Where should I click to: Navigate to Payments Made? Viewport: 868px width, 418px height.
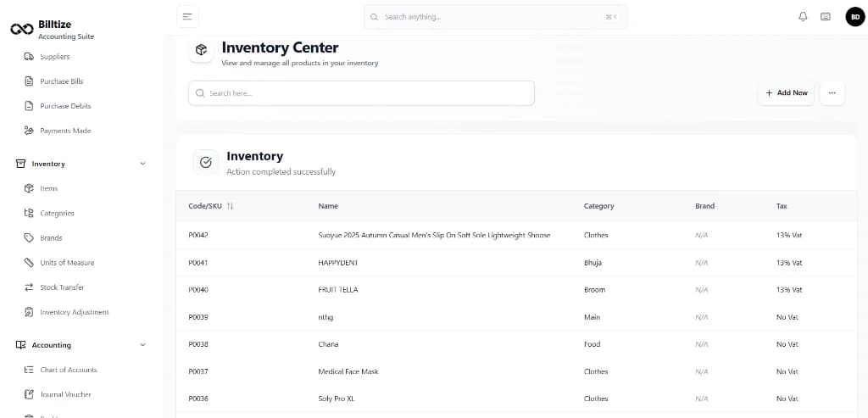[65, 131]
